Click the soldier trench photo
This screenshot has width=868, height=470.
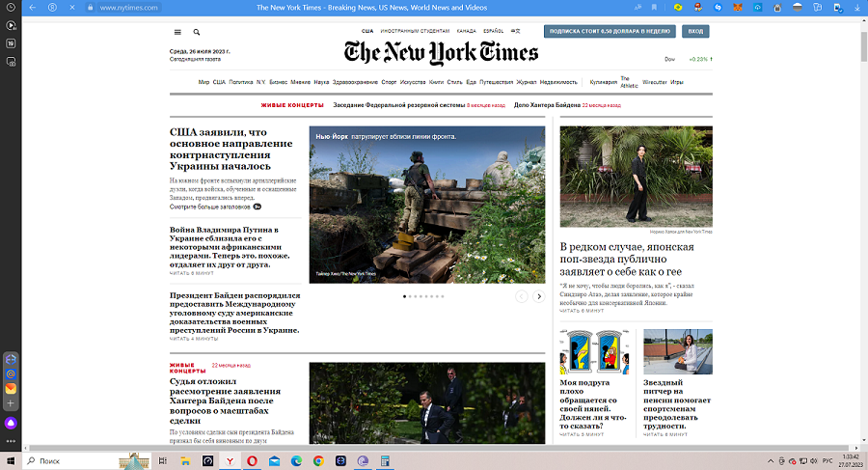pos(427,205)
